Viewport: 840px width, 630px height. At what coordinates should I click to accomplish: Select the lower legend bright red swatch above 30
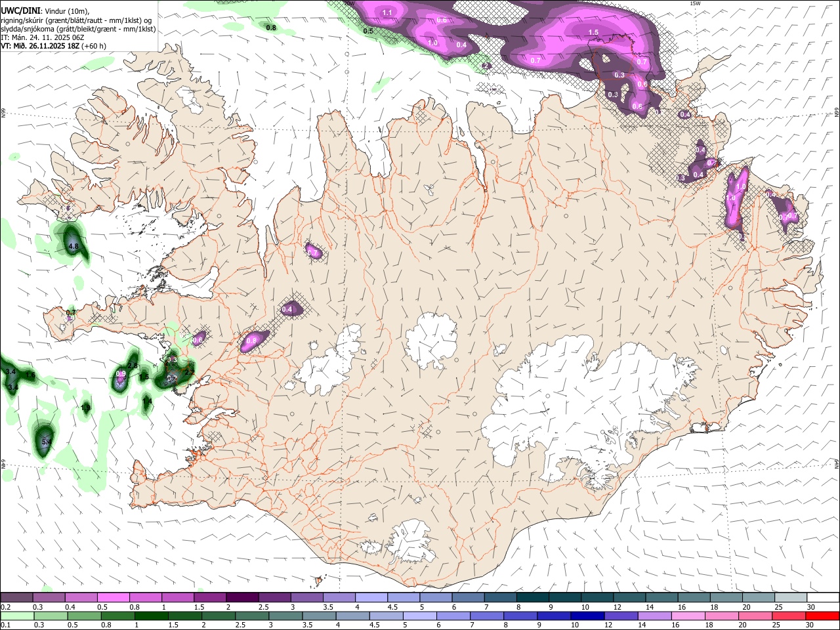tap(823, 616)
